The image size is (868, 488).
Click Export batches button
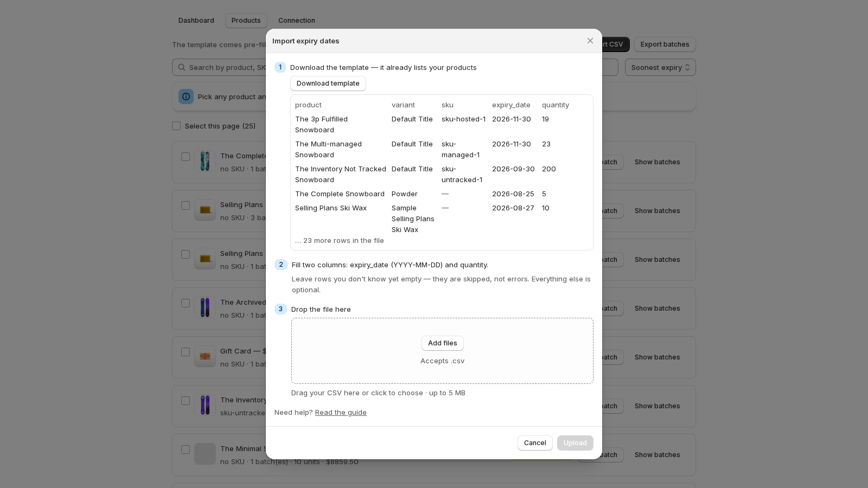[x=665, y=44]
